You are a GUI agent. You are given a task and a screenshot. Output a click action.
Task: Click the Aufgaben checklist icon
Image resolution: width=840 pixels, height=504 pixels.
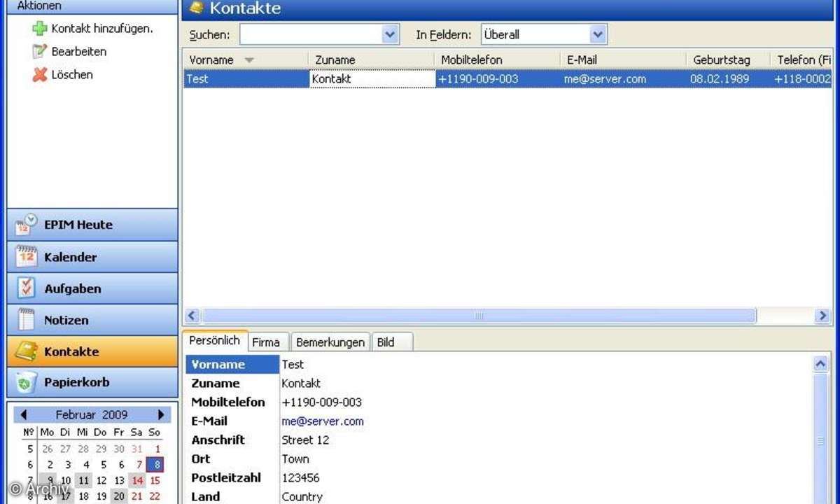click(26, 288)
